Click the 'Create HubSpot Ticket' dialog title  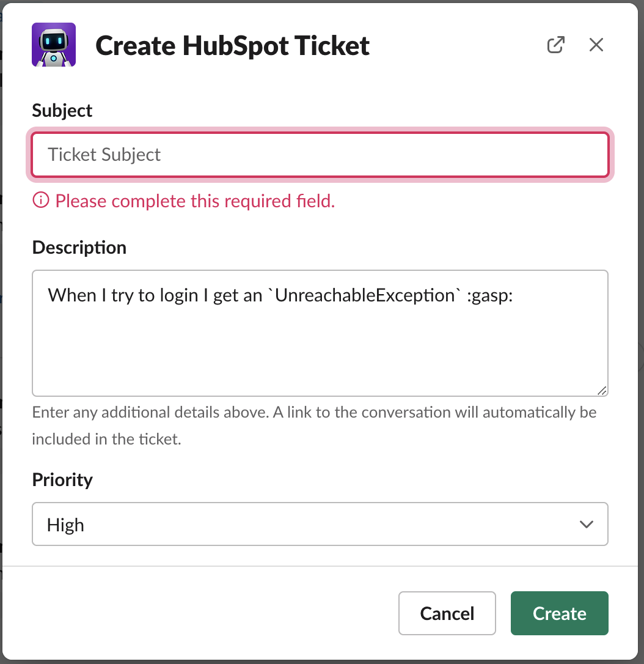[x=232, y=45]
